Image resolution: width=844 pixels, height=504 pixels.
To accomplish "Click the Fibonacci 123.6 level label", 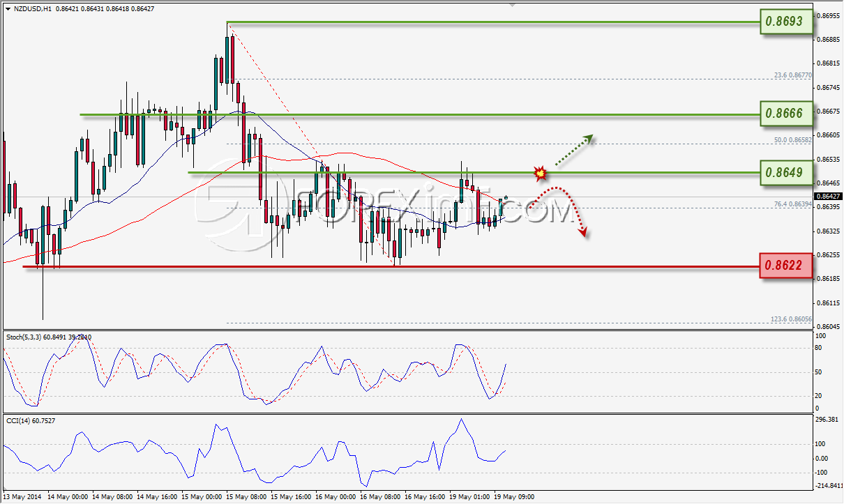I will pyautogui.click(x=792, y=318).
